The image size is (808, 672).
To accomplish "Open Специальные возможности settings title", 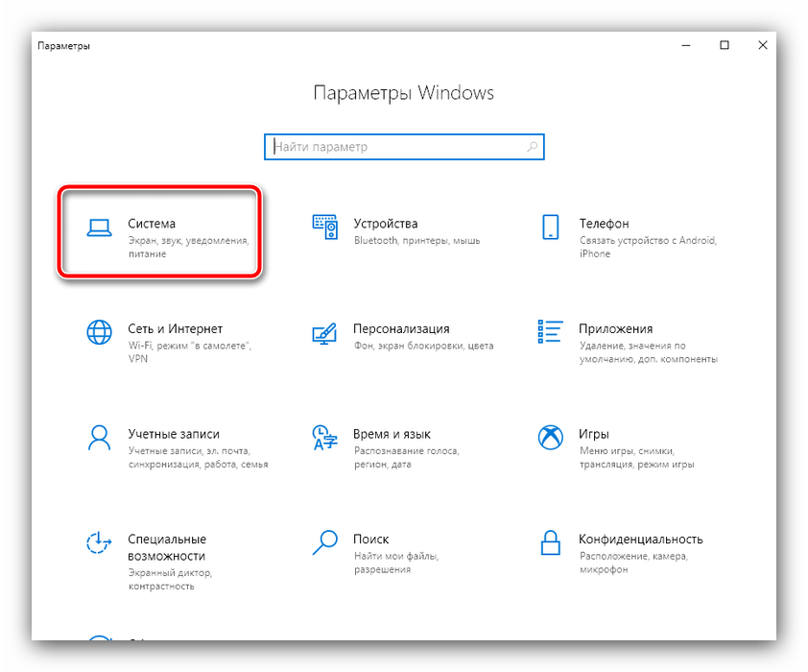I will 167,547.
